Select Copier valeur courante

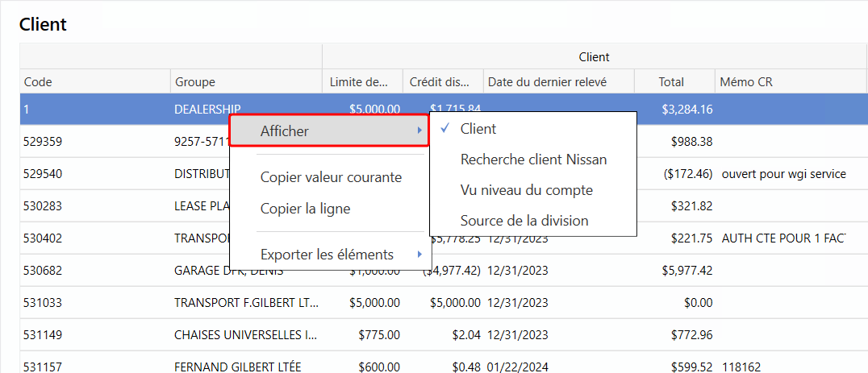point(331,177)
